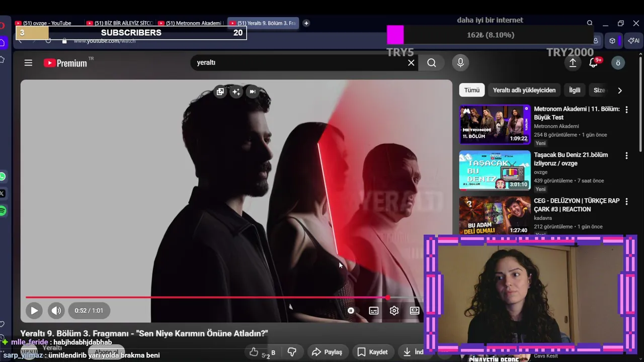Viewport: 644px width, 362px height.
Task: Click the Kaydet save button
Action: point(372,352)
